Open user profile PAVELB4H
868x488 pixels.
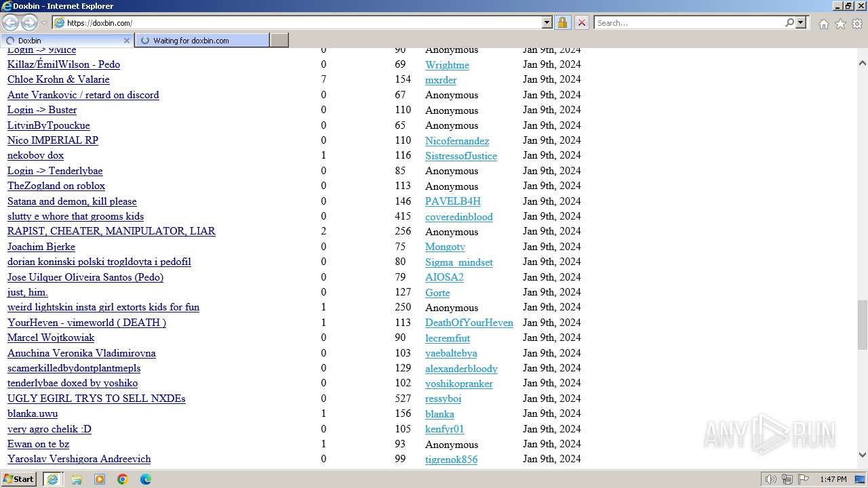coord(453,201)
